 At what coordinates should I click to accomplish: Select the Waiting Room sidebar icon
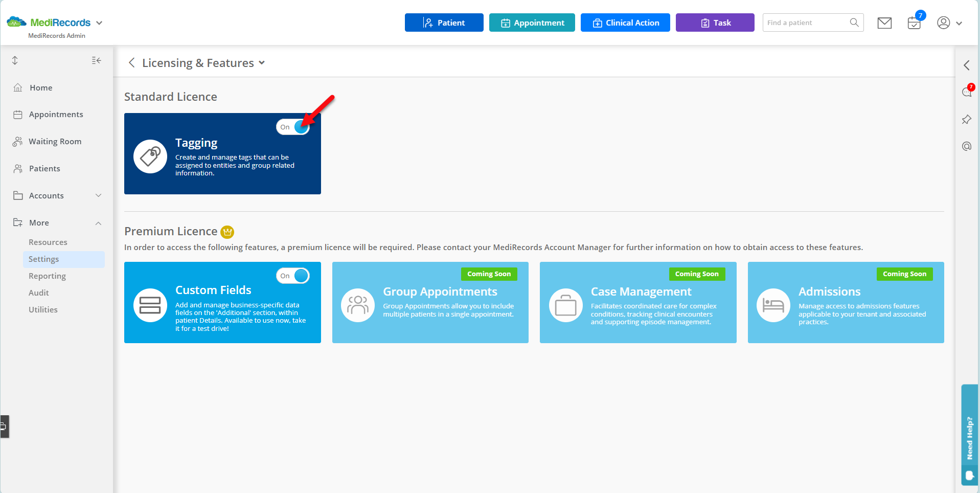click(18, 141)
